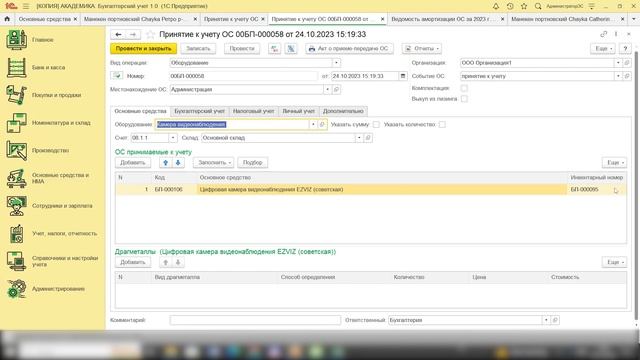Toggle the Комплектация checkbox
Viewport: 640px width, 360px height.
pyautogui.click(x=464, y=88)
